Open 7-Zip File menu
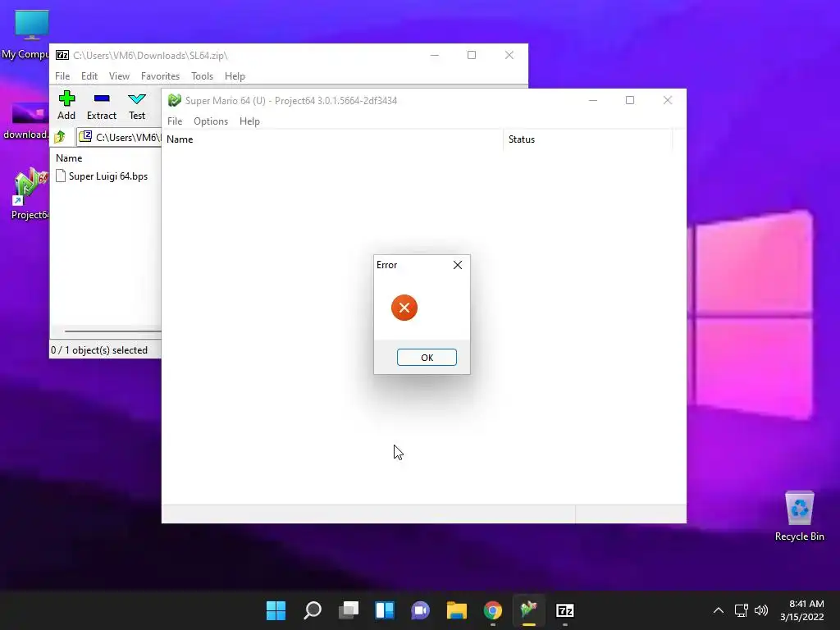 [x=62, y=76]
